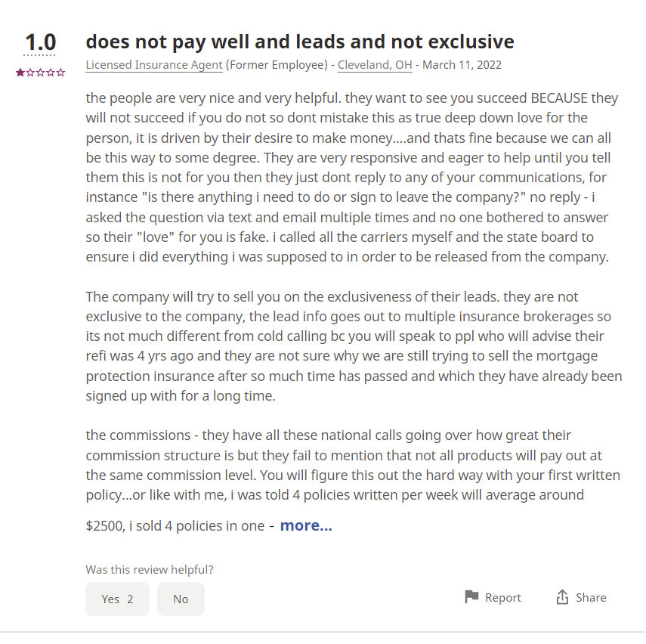Click the paragraph starting "The company will try"
Screen dimensions: 646x644
354,346
